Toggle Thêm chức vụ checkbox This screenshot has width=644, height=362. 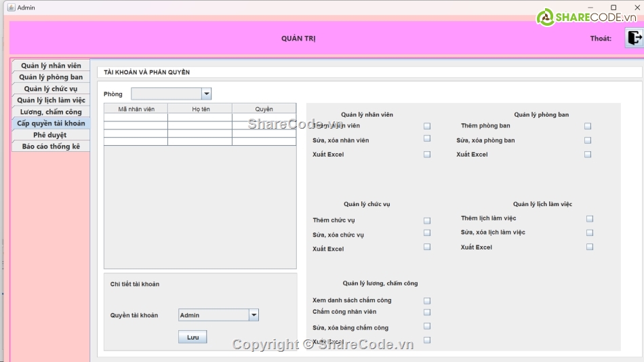click(x=427, y=221)
